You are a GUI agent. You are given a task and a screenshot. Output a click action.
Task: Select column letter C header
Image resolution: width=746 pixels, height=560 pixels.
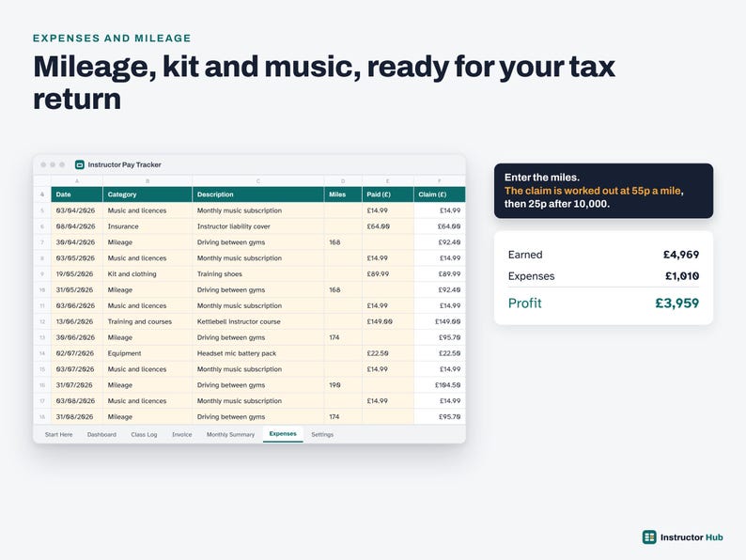coord(258,180)
